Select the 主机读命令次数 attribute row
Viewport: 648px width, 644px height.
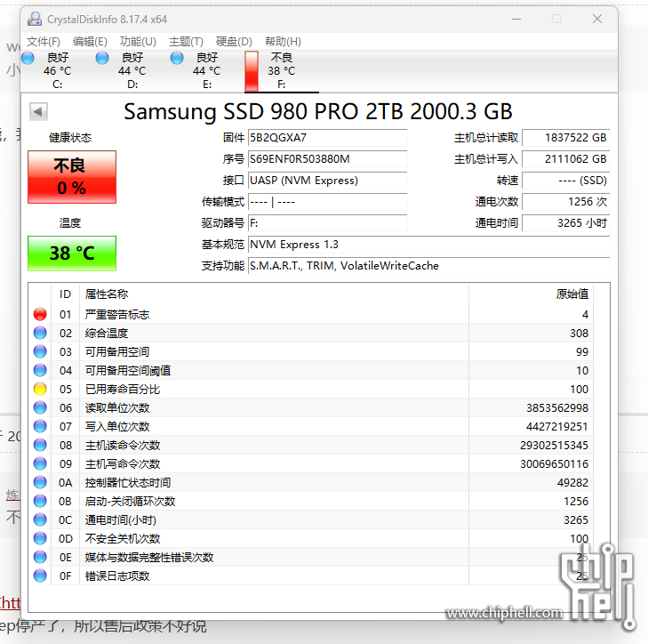click(x=312, y=446)
